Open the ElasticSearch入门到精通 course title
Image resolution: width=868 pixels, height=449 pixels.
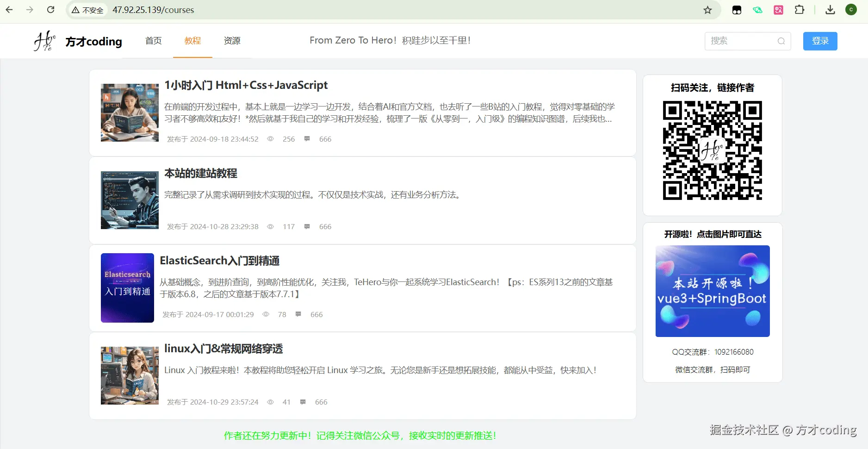(x=220, y=261)
